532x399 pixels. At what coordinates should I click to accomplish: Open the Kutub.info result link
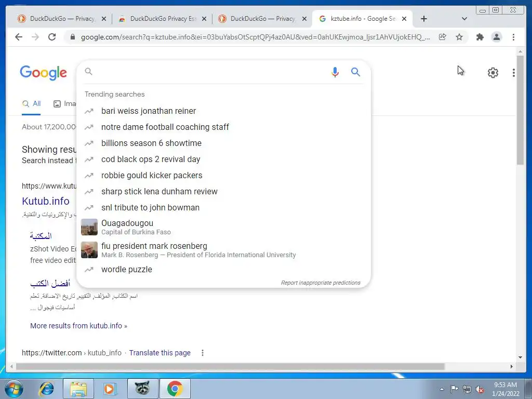(x=46, y=201)
